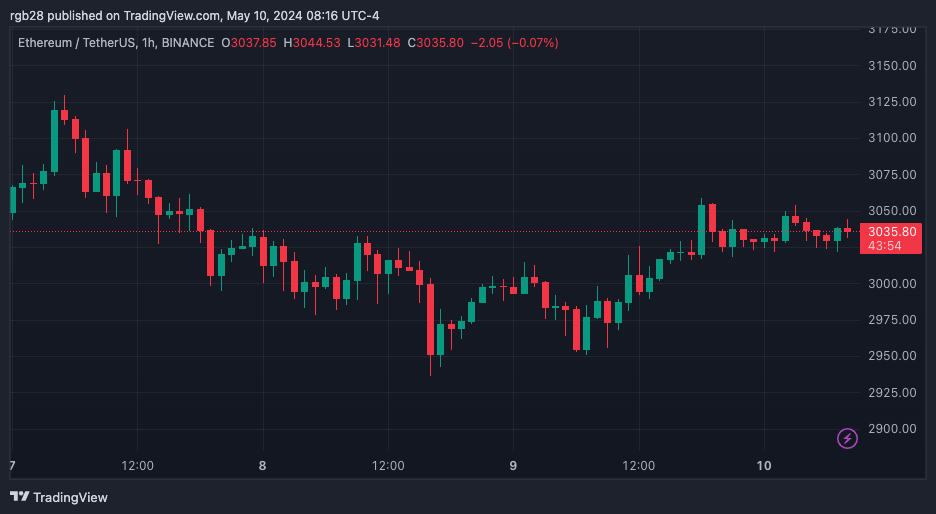Click the 2900.00 price axis label

892,429
